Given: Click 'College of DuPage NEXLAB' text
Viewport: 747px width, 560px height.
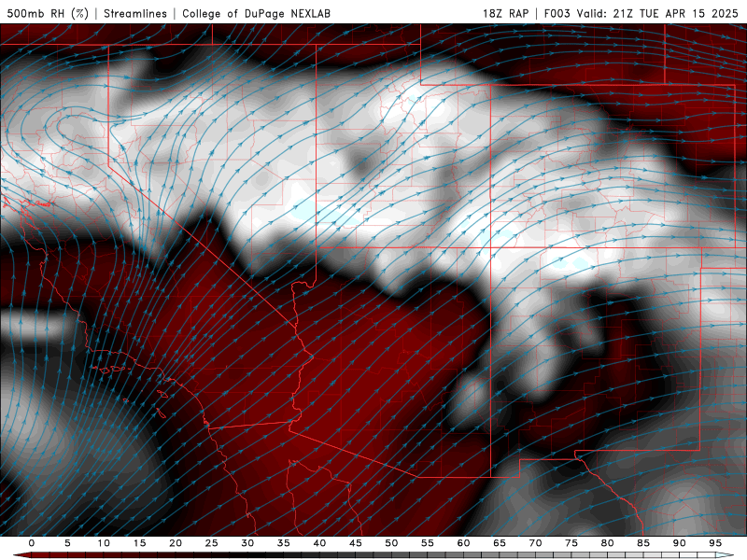Looking at the screenshot, I should coord(256,13).
